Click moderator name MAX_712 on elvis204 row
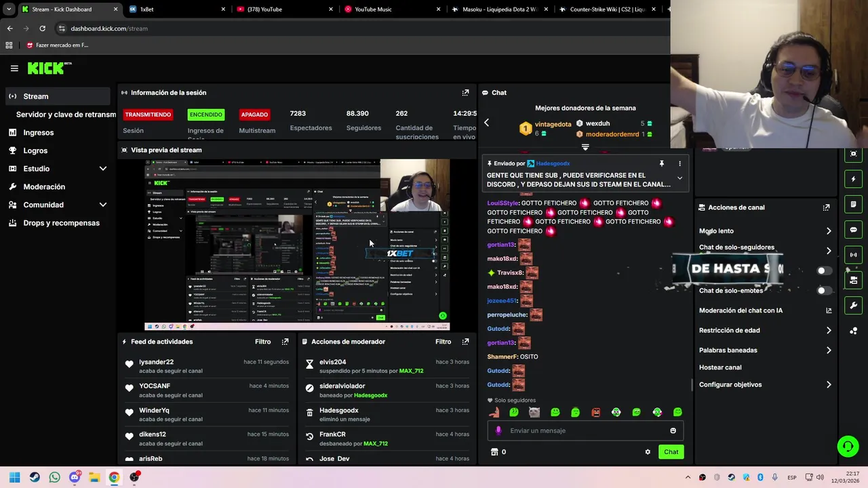 [411, 371]
